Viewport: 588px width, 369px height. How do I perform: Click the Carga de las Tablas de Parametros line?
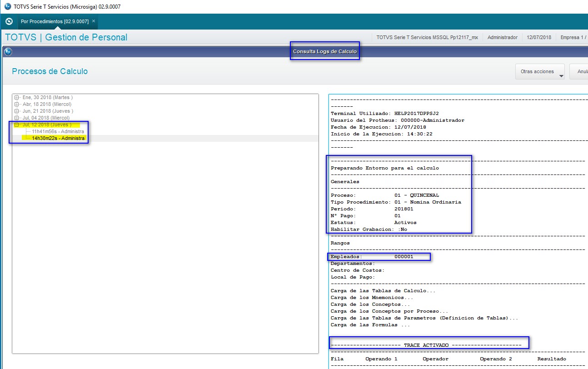pyautogui.click(x=424, y=318)
